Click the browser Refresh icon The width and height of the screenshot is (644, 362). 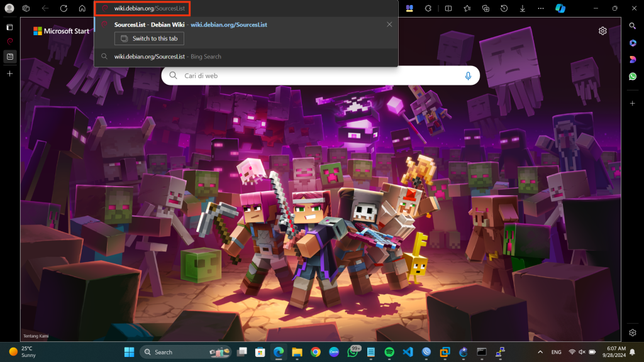[64, 9]
